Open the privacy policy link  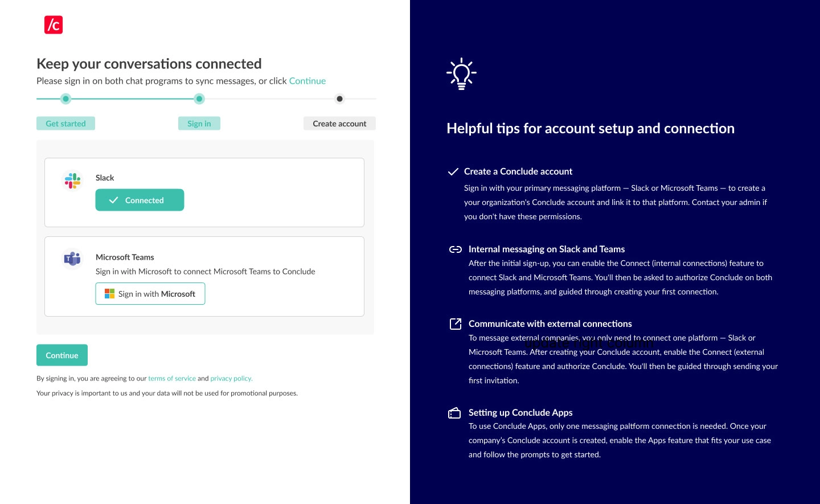pyautogui.click(x=231, y=378)
